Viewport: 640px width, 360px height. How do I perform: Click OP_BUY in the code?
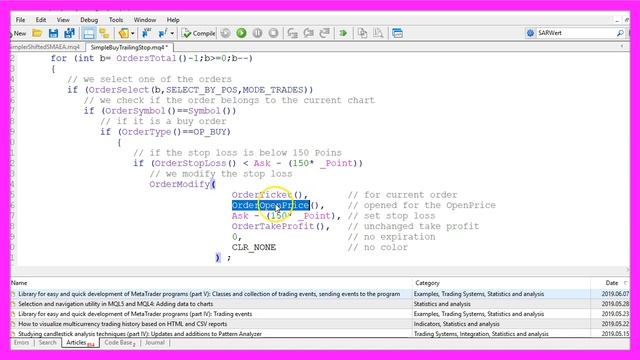tap(209, 132)
